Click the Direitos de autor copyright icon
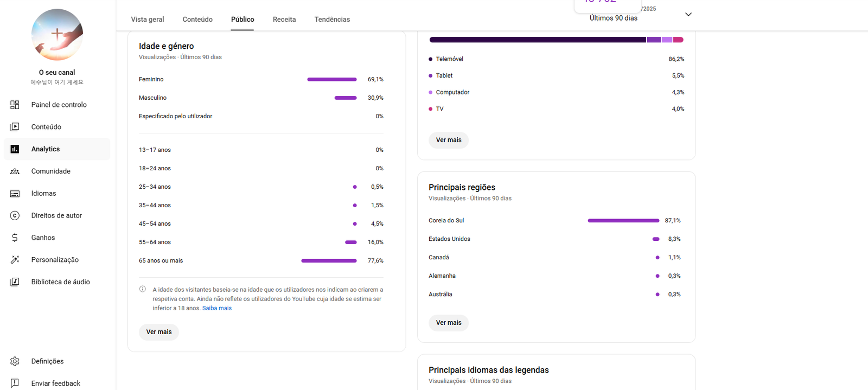 [x=15, y=215]
